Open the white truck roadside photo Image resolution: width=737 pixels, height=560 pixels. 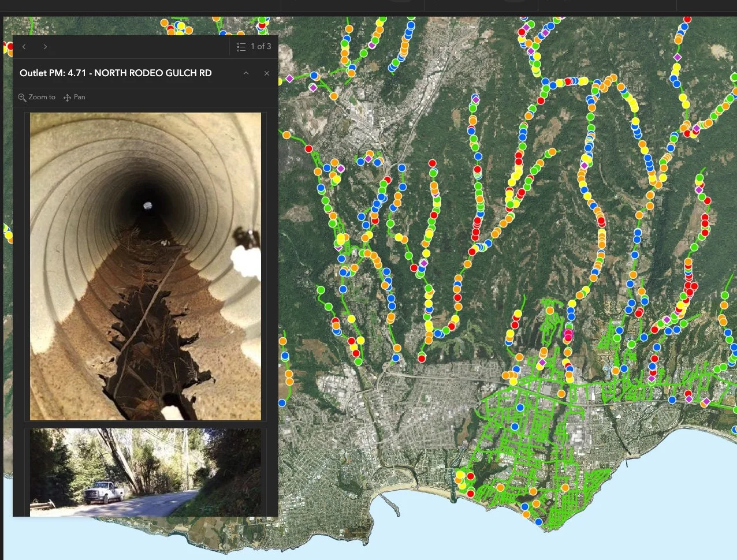(146, 472)
